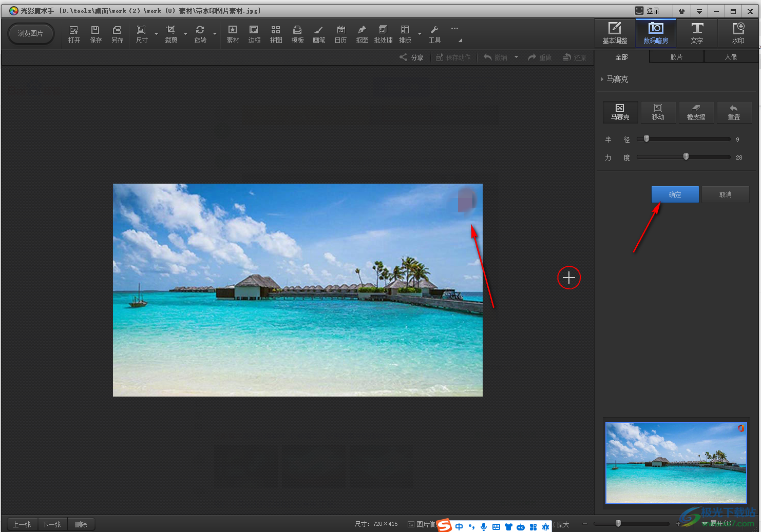Open the title bar dropdown menu icon
The image size is (761, 532).
click(699, 11)
